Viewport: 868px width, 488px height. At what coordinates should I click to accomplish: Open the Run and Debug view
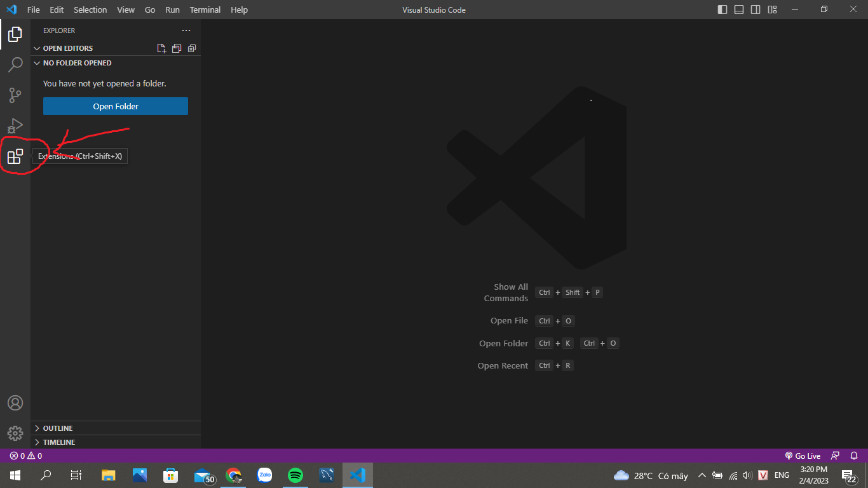coord(15,126)
